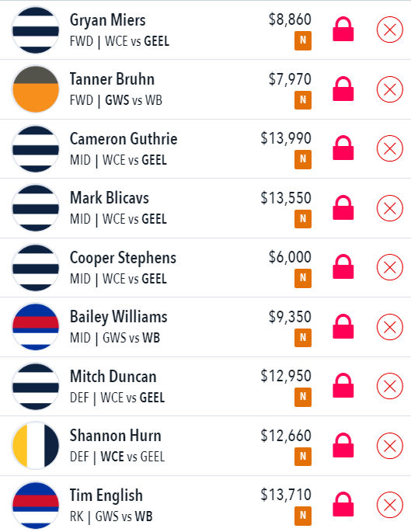Viewport: 411px width, 532px height.
Task: Toggle the lock for Gryan Miers
Action: point(343,30)
